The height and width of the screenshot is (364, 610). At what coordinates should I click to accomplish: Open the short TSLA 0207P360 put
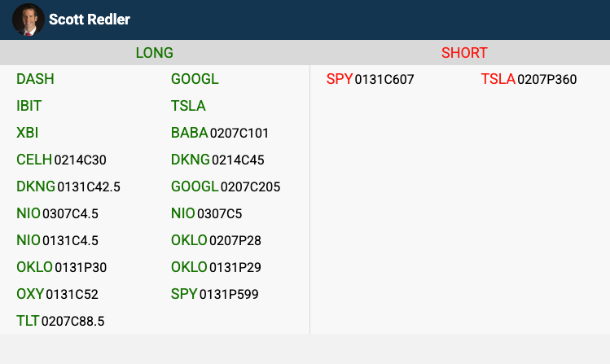pyautogui.click(x=529, y=79)
